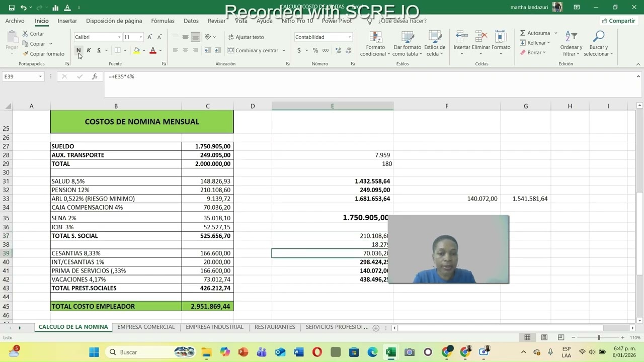Open Buscar y seleccionar menu

[x=599, y=43]
